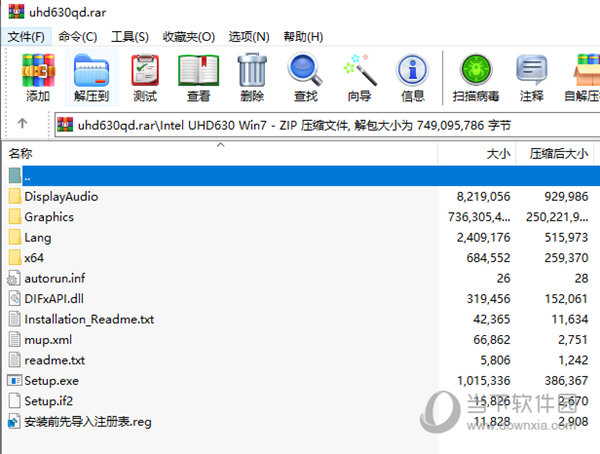Viewport: 600px width, 454px height.
Task: Open the Commands menu (命令)
Action: tap(78, 37)
